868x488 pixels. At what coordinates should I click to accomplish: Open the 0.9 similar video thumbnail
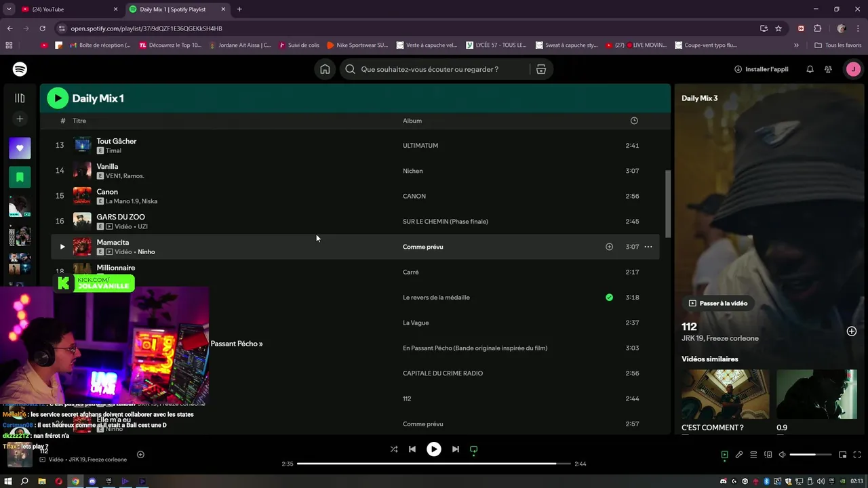(816, 394)
